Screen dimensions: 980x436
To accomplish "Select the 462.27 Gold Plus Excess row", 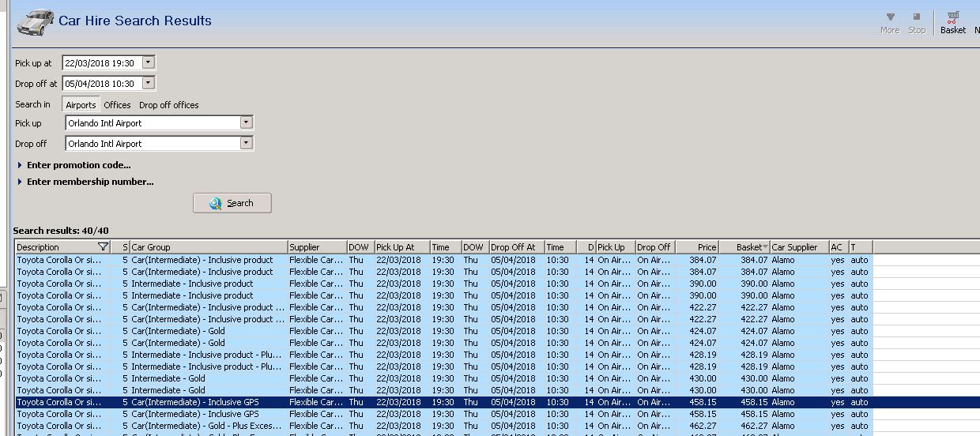I will pyautogui.click(x=237, y=426).
